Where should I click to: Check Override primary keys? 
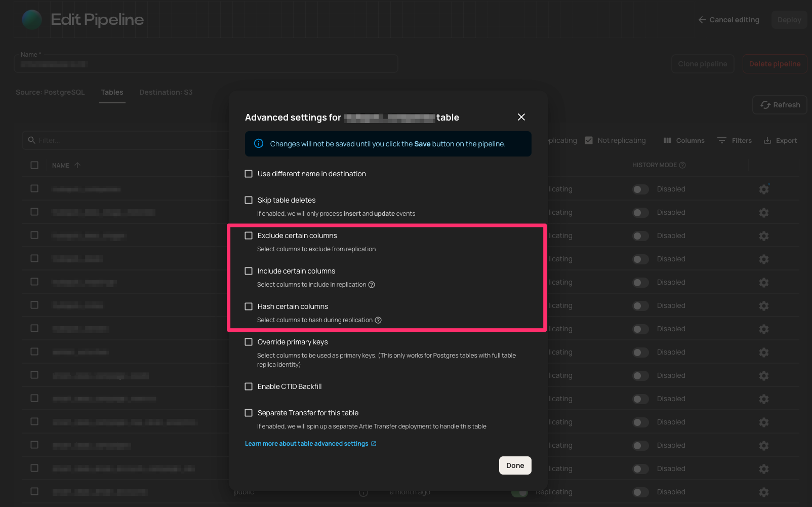click(x=249, y=342)
